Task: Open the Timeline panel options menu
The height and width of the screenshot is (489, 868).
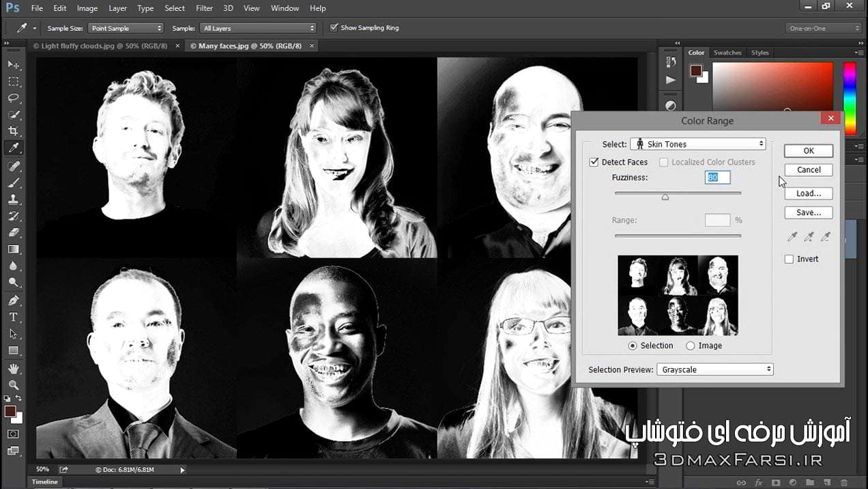Action: 651,481
